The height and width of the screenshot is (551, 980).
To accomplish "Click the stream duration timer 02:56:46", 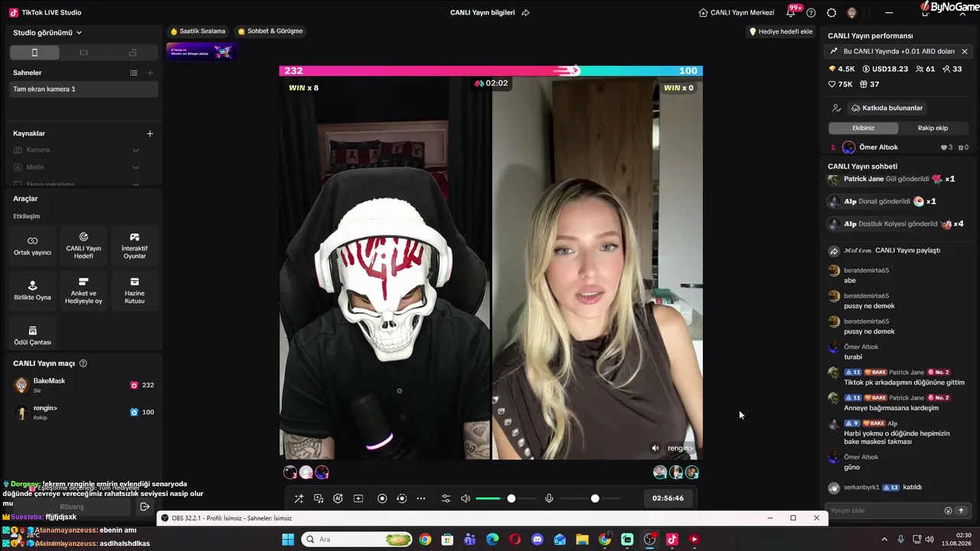I will pos(668,498).
